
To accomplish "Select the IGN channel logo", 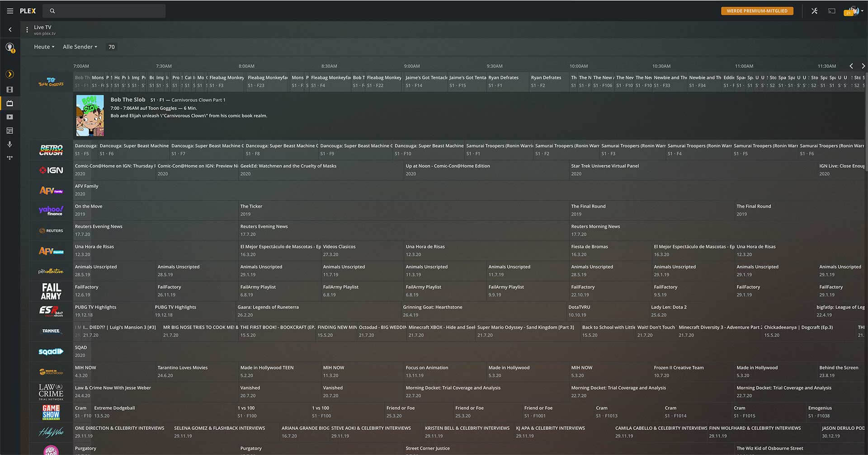I will pyautogui.click(x=51, y=170).
